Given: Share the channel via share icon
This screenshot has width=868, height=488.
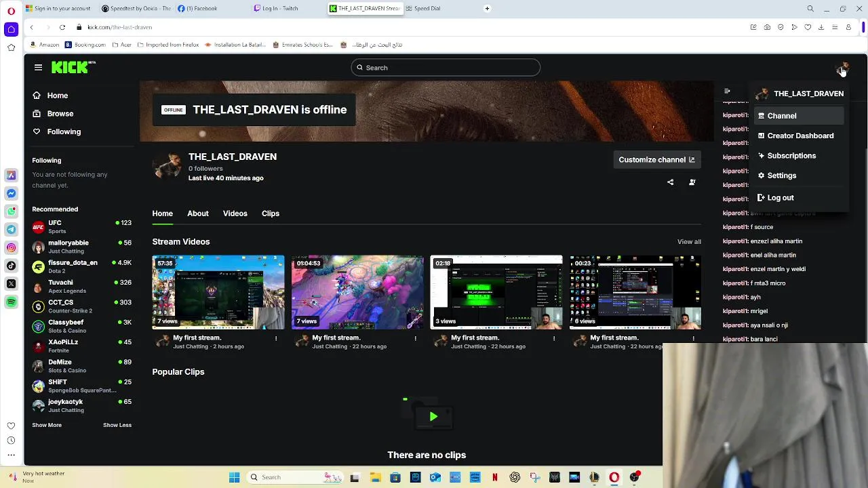Looking at the screenshot, I should coord(671,182).
